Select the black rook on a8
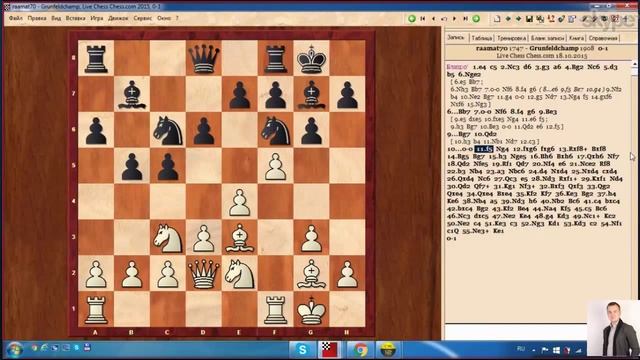 [x=96, y=58]
